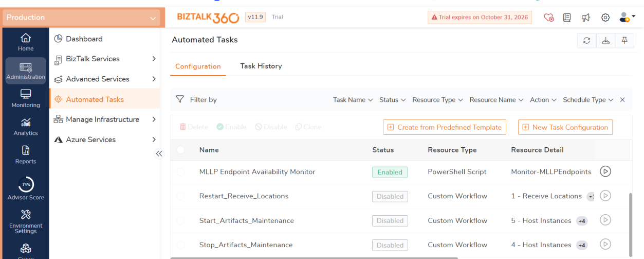Open the user profile menu

(x=627, y=18)
